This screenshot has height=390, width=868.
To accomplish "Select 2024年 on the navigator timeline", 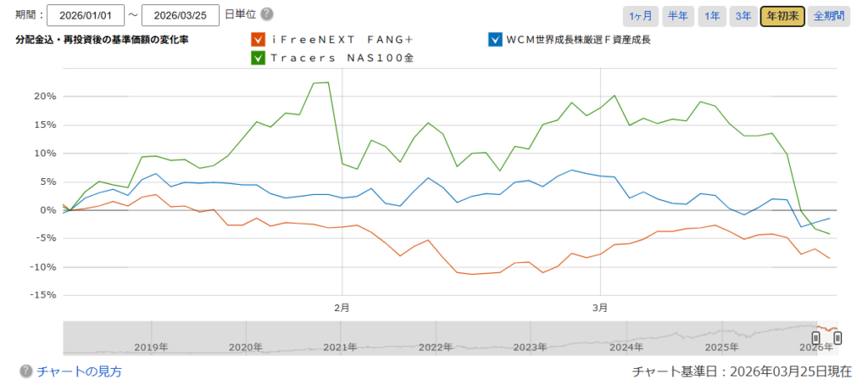I will pyautogui.click(x=626, y=347).
